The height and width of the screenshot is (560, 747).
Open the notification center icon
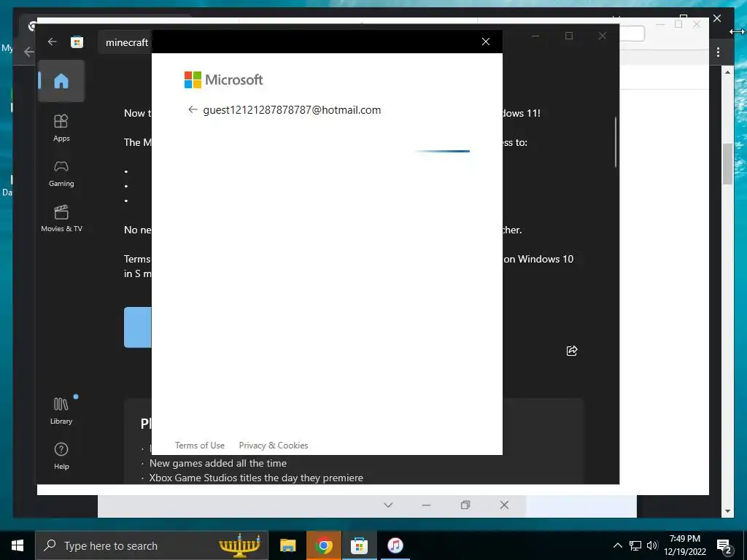tap(724, 546)
